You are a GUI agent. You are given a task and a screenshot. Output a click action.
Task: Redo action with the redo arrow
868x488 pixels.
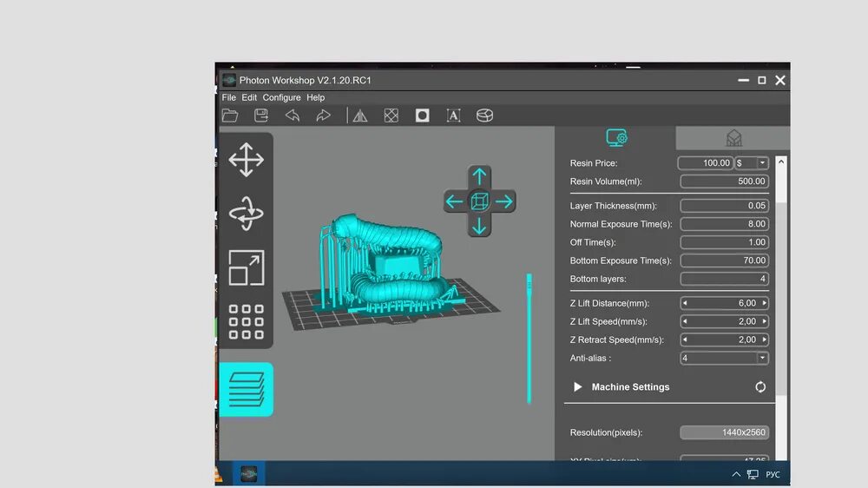(x=323, y=115)
